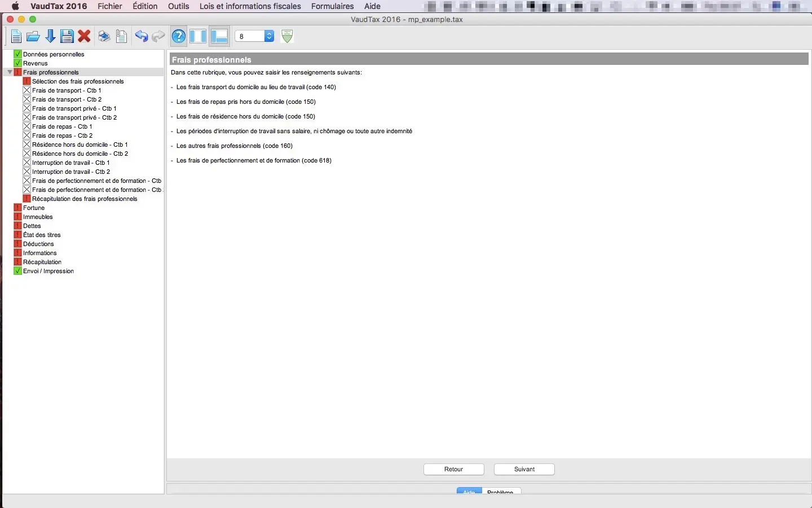
Task: Open Frais de repas - Ctb 2
Action: pos(63,135)
